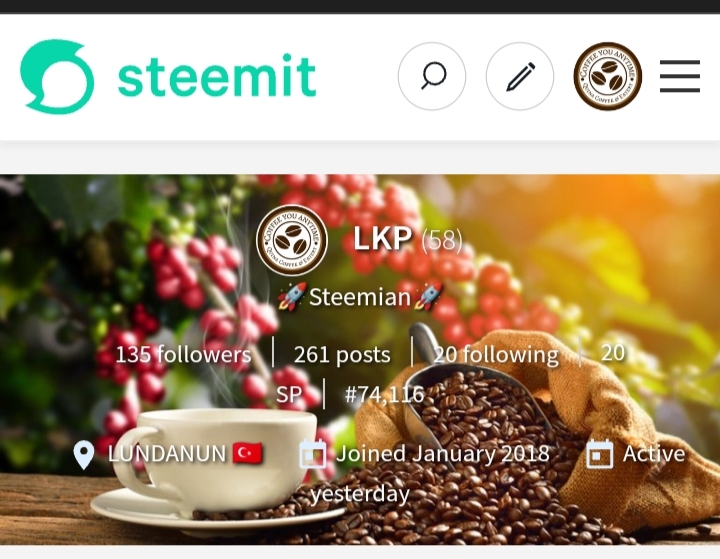
Task: Click the Joined January 2018 text
Action: point(443,453)
